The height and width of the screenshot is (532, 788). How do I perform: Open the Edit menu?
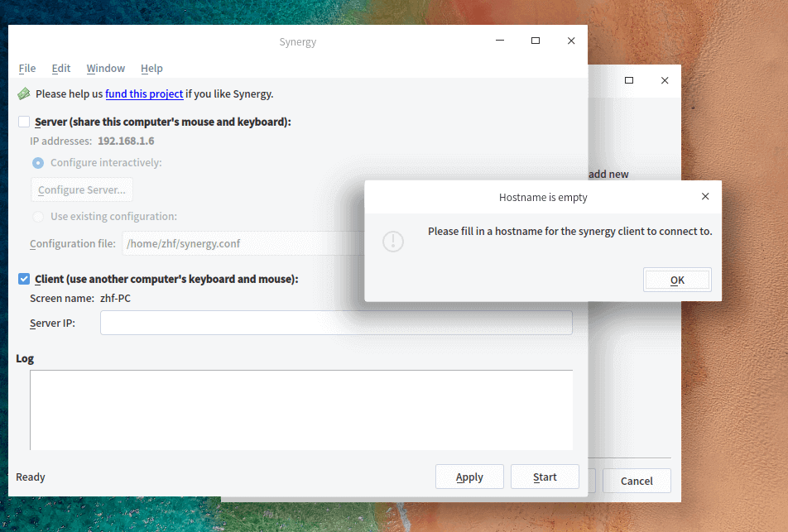click(61, 68)
